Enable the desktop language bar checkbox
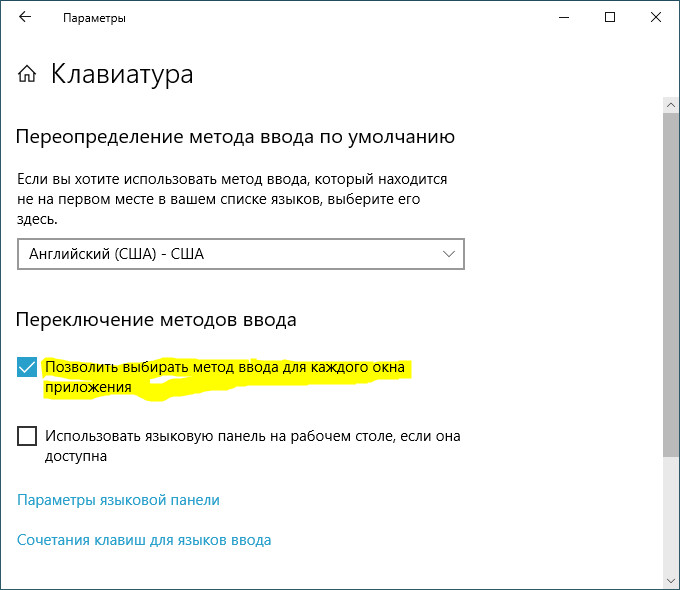The height and width of the screenshot is (590, 680). pyautogui.click(x=27, y=436)
